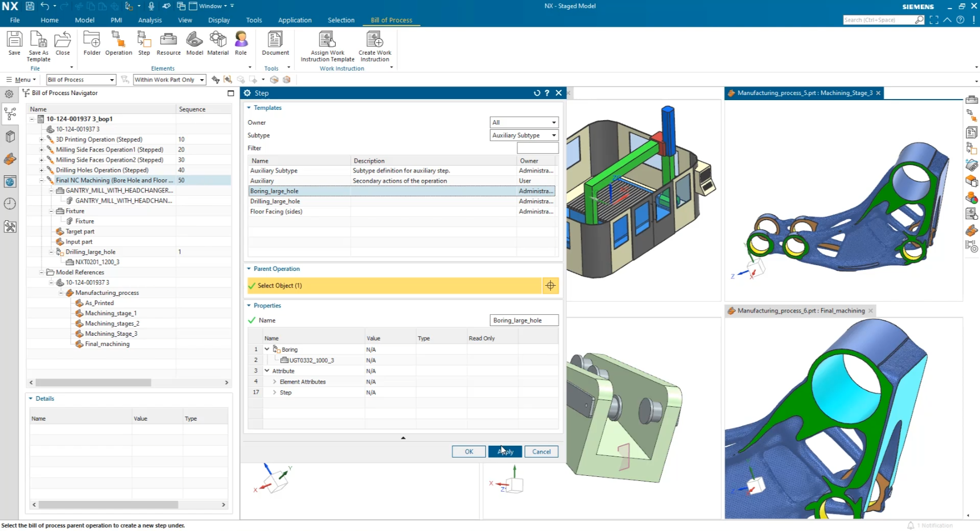
Task: Click the Filter input field in Templates section
Action: pos(537,147)
